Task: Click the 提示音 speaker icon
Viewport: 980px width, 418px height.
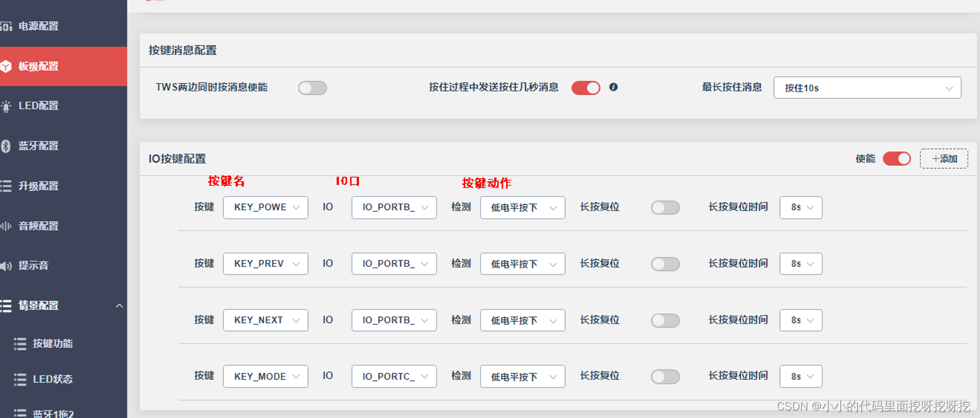Action: click(7, 265)
